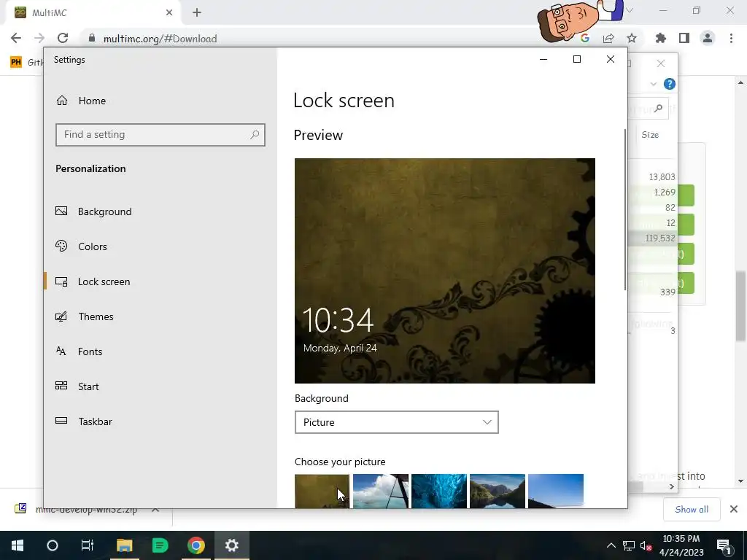Screen dimensions: 747x560
Task: Open Cortana search circle
Action: tap(53, 545)
